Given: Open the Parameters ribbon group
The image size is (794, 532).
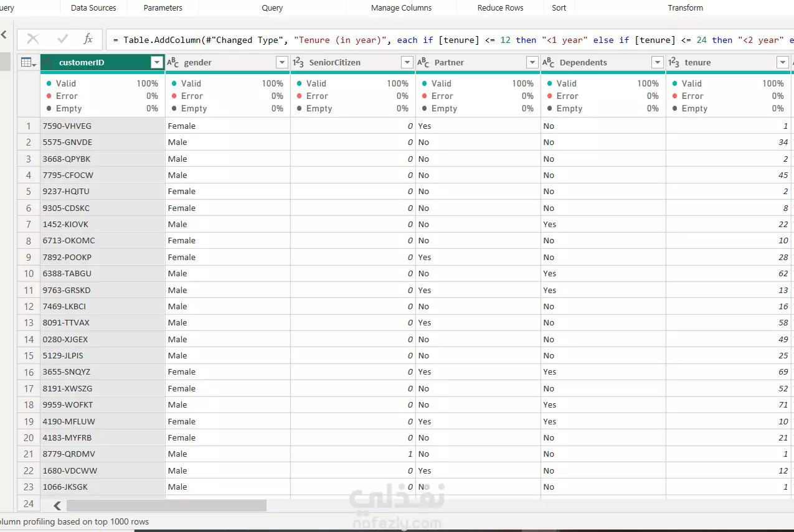Looking at the screenshot, I should coord(163,8).
